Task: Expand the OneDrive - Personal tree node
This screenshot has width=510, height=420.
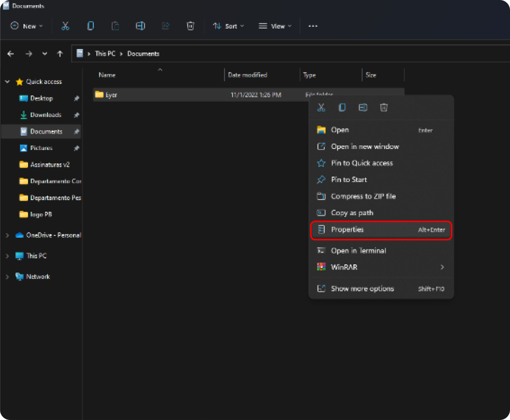Action: (7, 235)
